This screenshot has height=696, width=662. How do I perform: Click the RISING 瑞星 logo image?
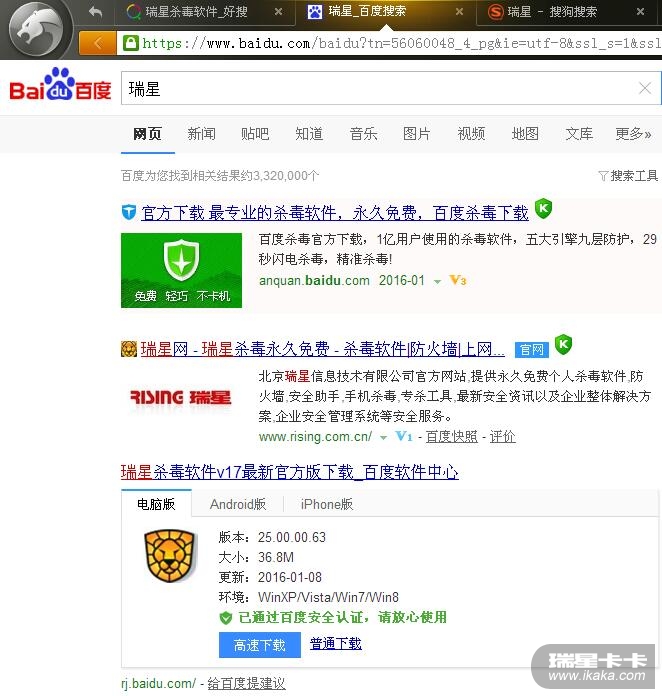click(181, 397)
